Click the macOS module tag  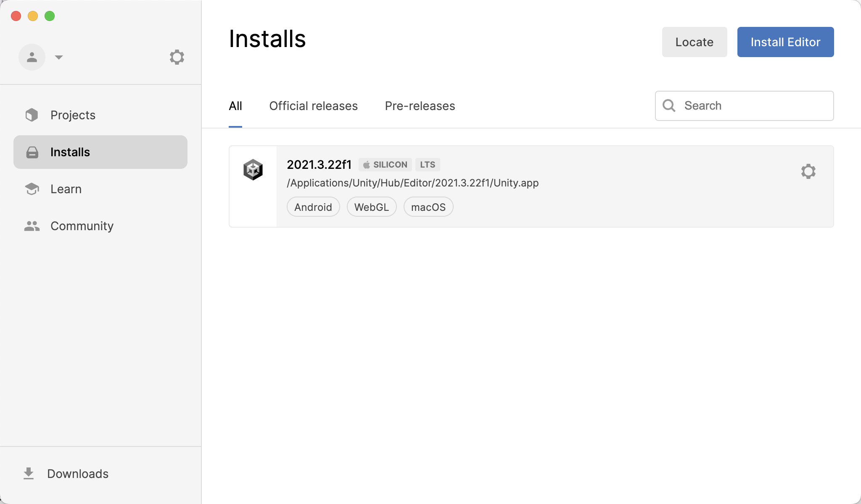click(x=428, y=207)
